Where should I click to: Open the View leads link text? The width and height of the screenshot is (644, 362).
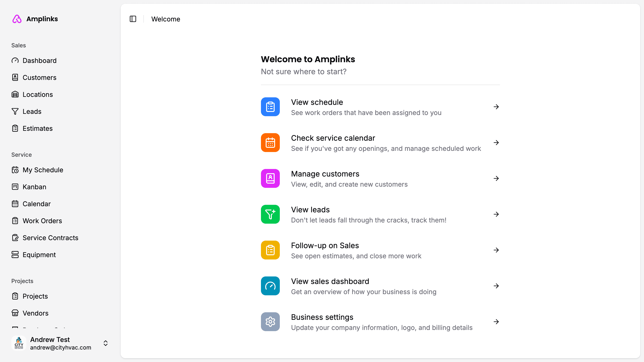(310, 210)
